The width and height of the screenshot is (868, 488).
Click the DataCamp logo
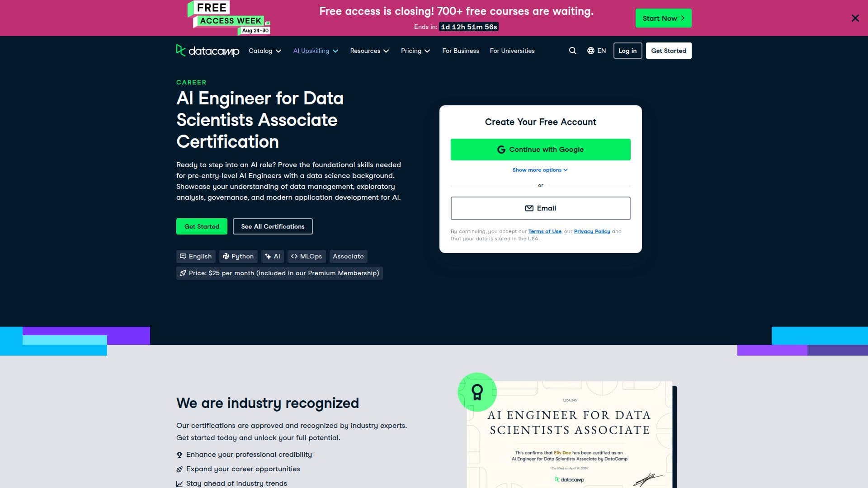[208, 51]
